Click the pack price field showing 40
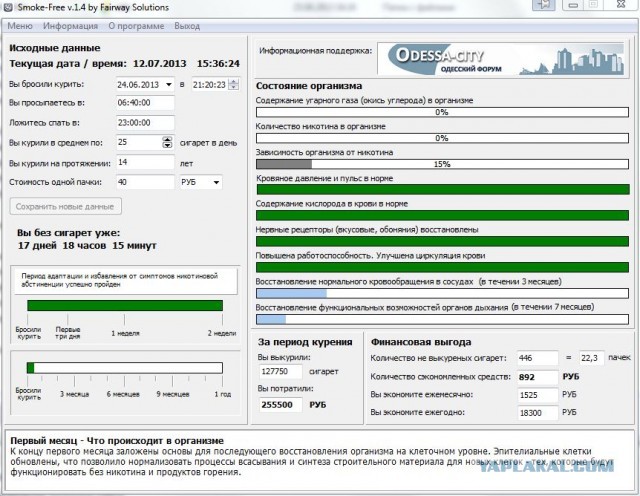Viewport: 640px width, 496px height. pos(145,182)
